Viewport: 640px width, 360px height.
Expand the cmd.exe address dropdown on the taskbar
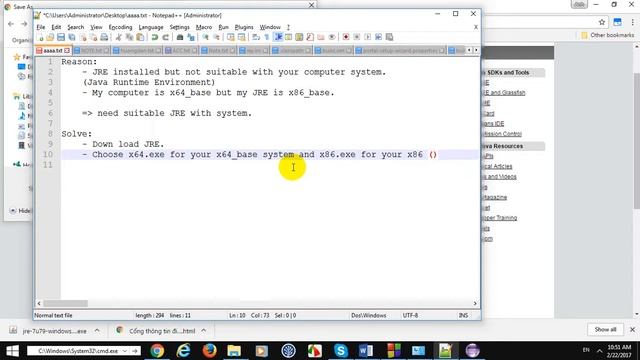point(124,351)
